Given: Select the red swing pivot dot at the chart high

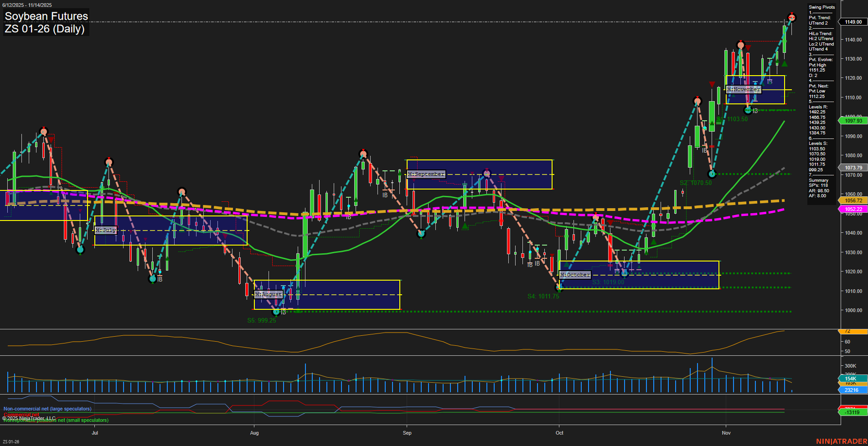Looking at the screenshot, I should (792, 17).
